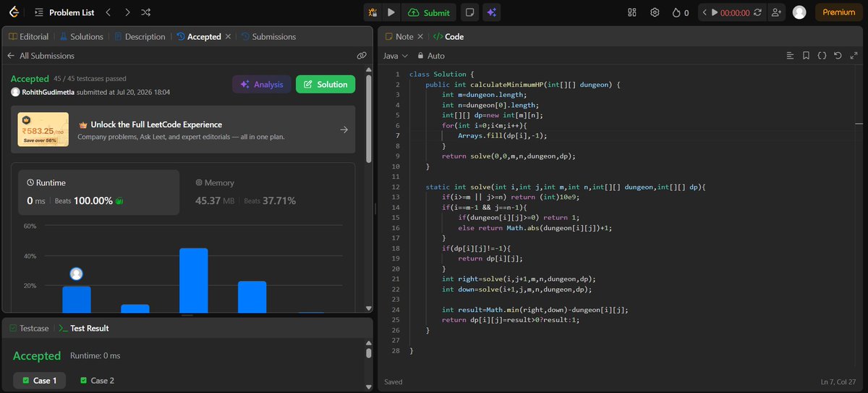
Task: Click the 'Saved' status text
Action: pos(393,381)
